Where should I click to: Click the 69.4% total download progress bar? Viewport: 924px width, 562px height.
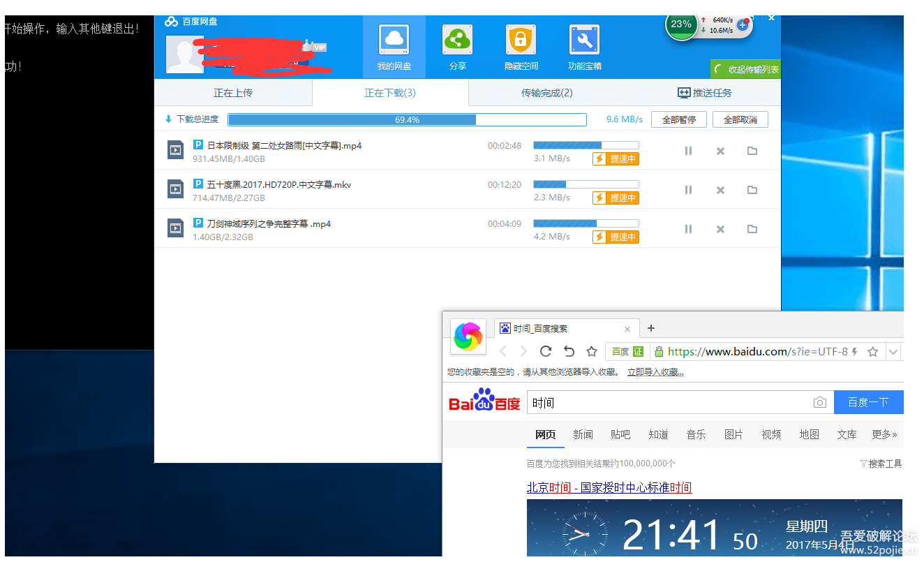pos(407,119)
